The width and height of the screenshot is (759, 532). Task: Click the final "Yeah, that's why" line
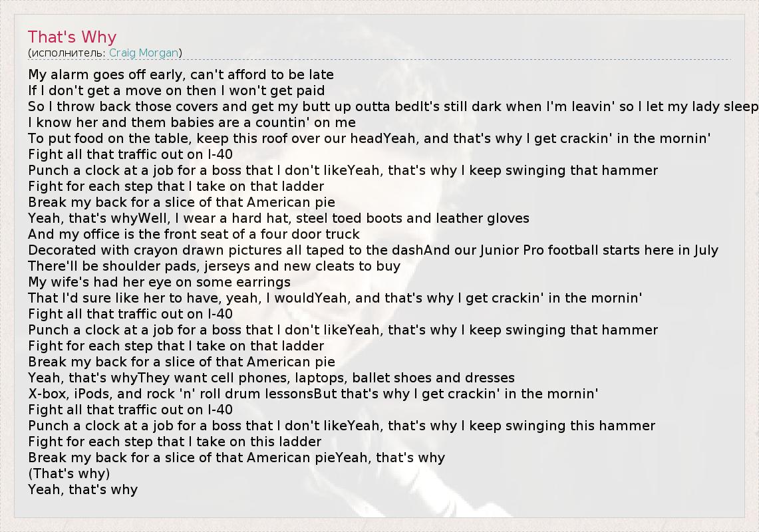tap(83, 489)
